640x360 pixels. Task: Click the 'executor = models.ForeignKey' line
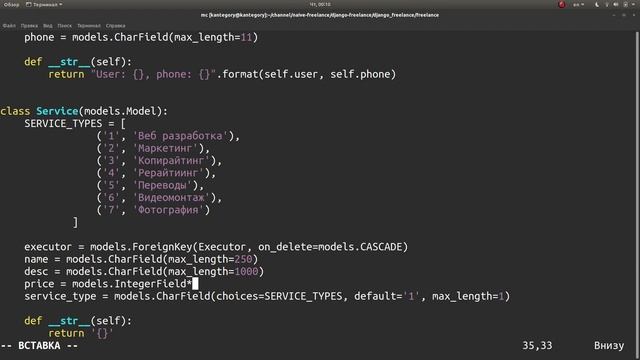tap(216, 247)
